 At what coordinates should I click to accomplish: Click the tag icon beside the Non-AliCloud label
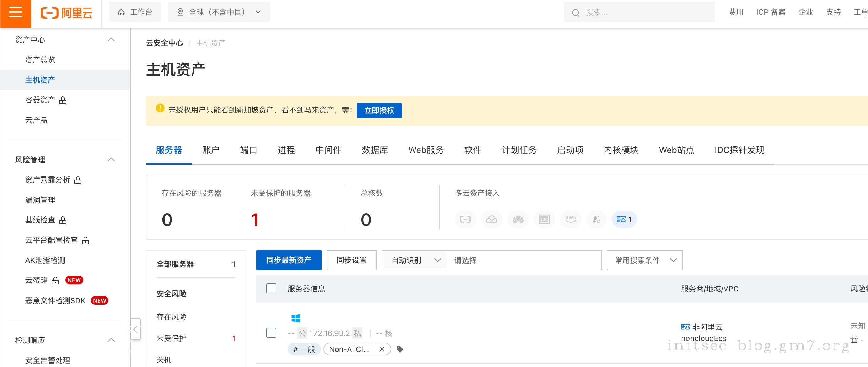coord(400,349)
